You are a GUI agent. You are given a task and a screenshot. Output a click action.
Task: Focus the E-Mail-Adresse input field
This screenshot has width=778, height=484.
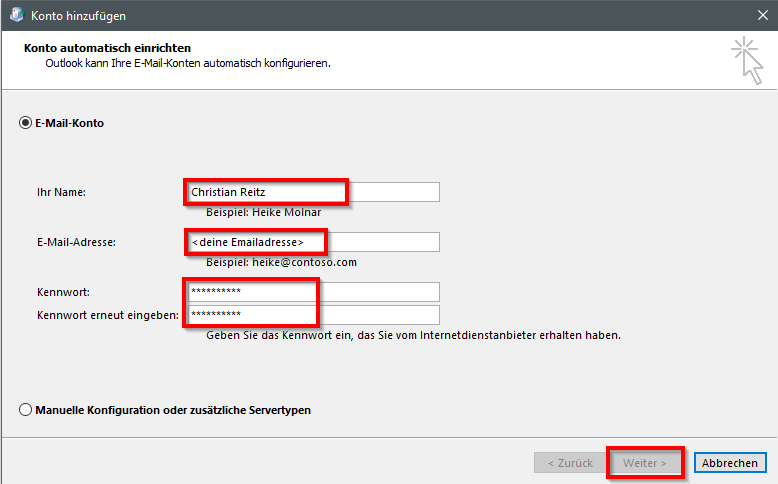point(312,242)
